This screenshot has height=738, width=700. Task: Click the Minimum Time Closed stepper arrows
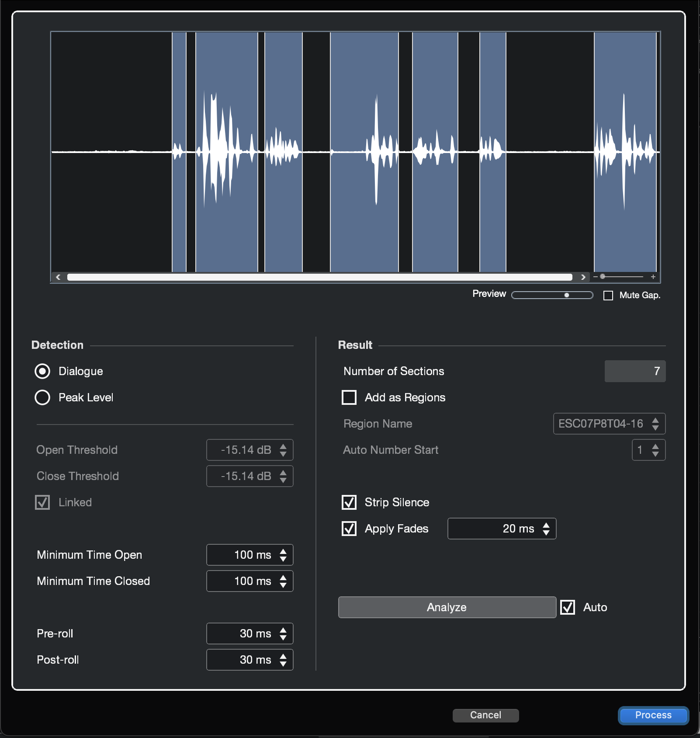tap(283, 581)
